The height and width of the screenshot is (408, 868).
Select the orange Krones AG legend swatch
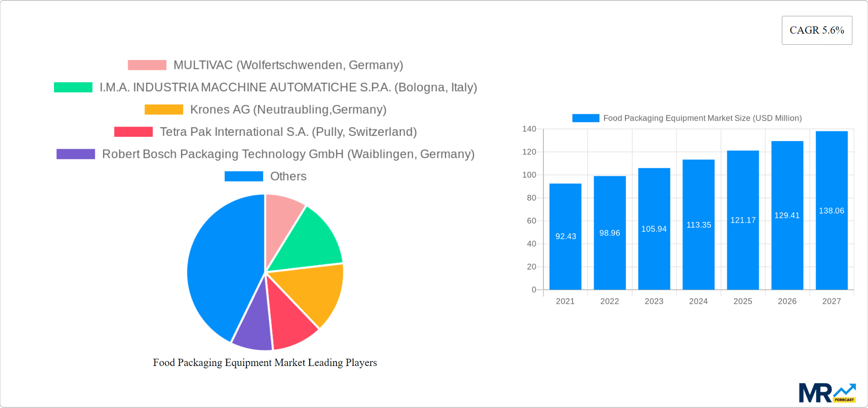tap(163, 109)
